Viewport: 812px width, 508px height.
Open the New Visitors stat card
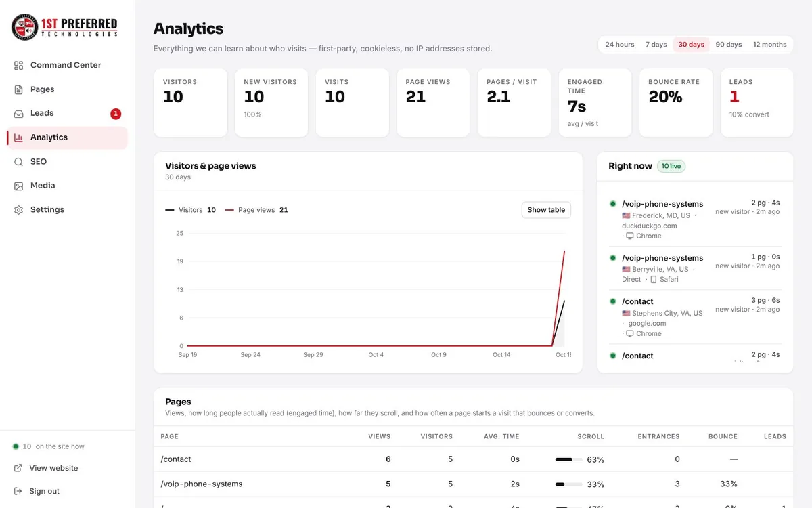point(271,103)
